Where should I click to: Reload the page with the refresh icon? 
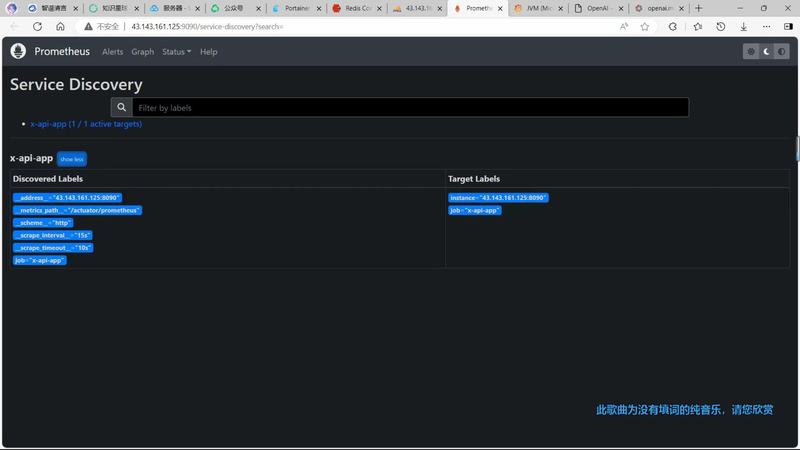click(37, 27)
